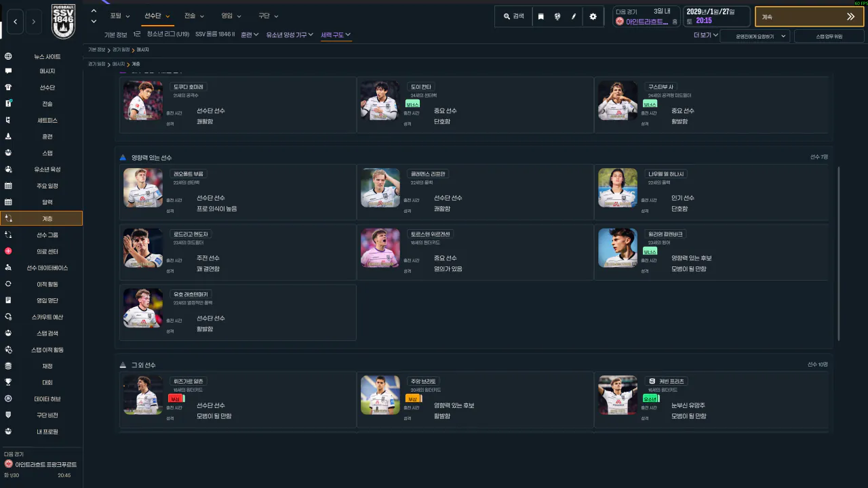868x488 pixels.
Task: Go forward with the right arrow button
Action: coord(33,22)
